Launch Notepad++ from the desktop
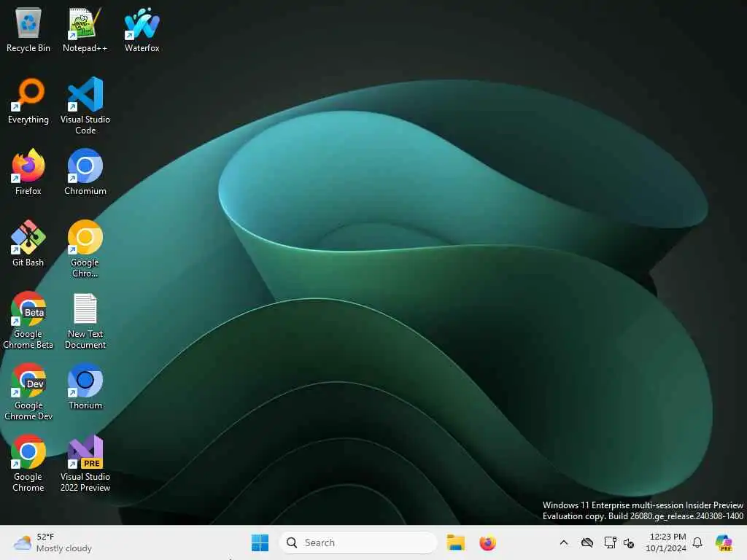747x560 pixels. click(85, 29)
